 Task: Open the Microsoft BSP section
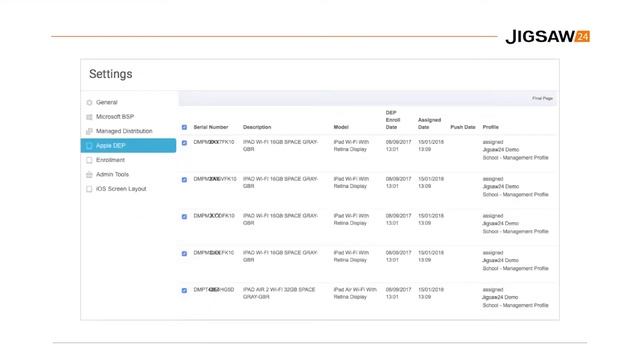point(115,117)
